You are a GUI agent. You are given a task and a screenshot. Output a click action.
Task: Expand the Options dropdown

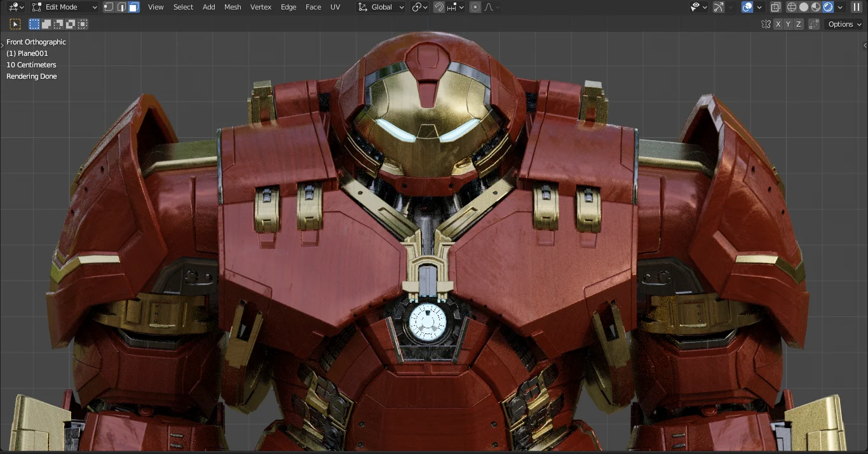(844, 24)
